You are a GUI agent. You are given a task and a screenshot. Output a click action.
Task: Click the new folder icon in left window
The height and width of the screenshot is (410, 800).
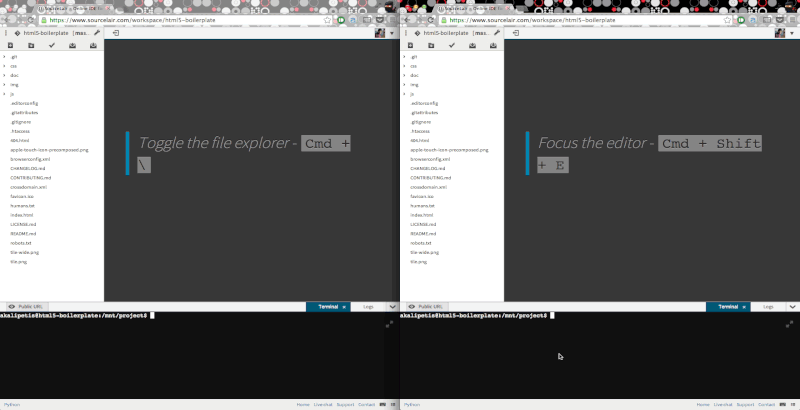[31, 45]
